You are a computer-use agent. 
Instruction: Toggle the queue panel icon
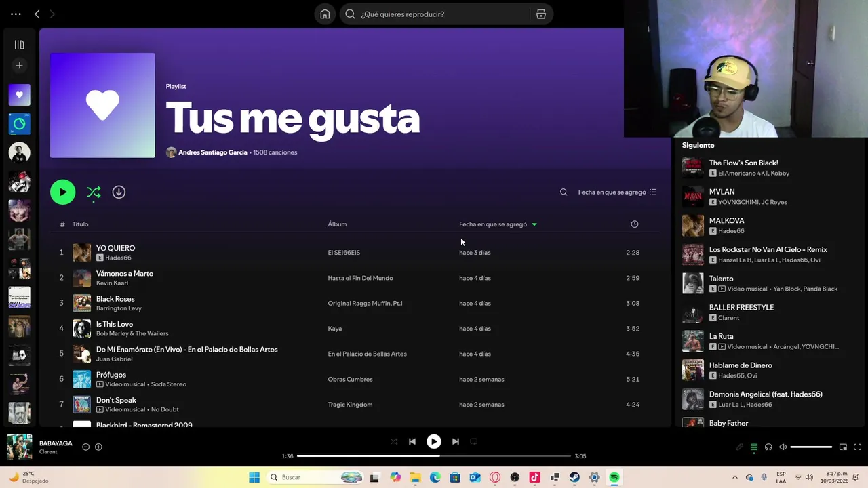point(754,447)
